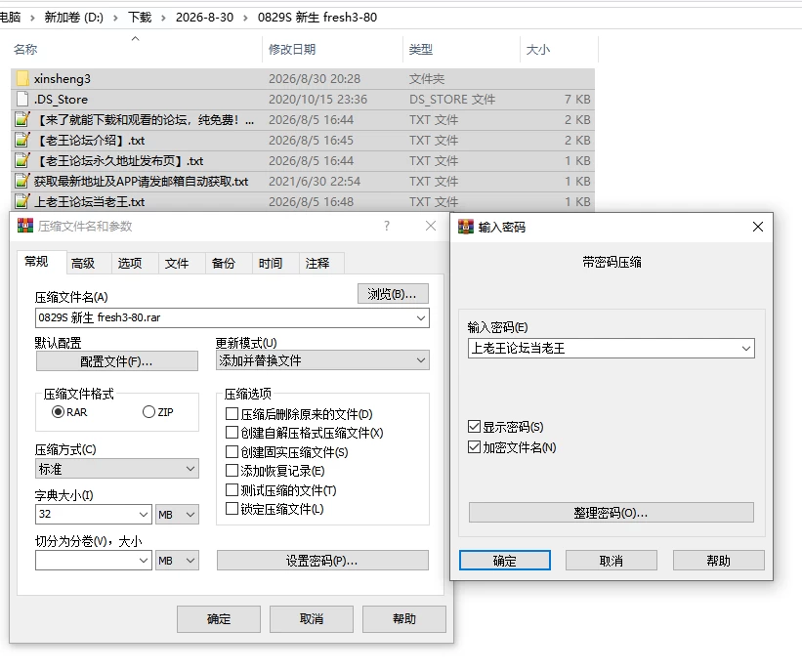
Task: Click 取消 in 压缩文件名和参数 dialog
Action: click(x=312, y=619)
